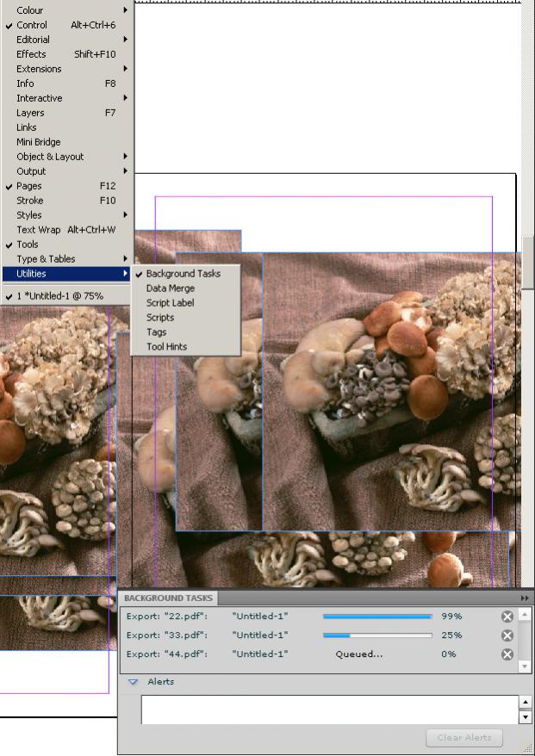
Task: Click the Export "22.pdf" task label
Action: click(x=167, y=617)
